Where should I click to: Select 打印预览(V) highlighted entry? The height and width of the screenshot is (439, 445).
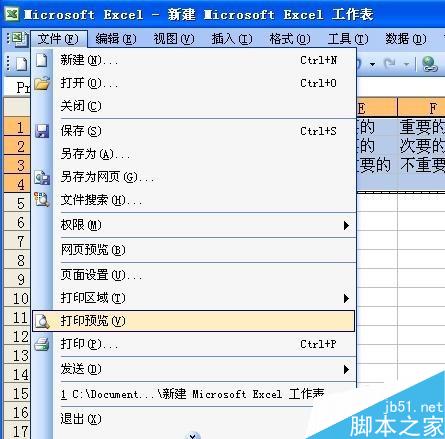point(193,321)
